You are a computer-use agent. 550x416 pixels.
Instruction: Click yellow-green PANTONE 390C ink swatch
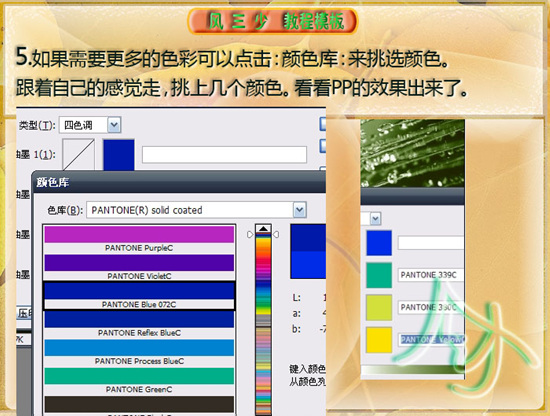(x=379, y=308)
